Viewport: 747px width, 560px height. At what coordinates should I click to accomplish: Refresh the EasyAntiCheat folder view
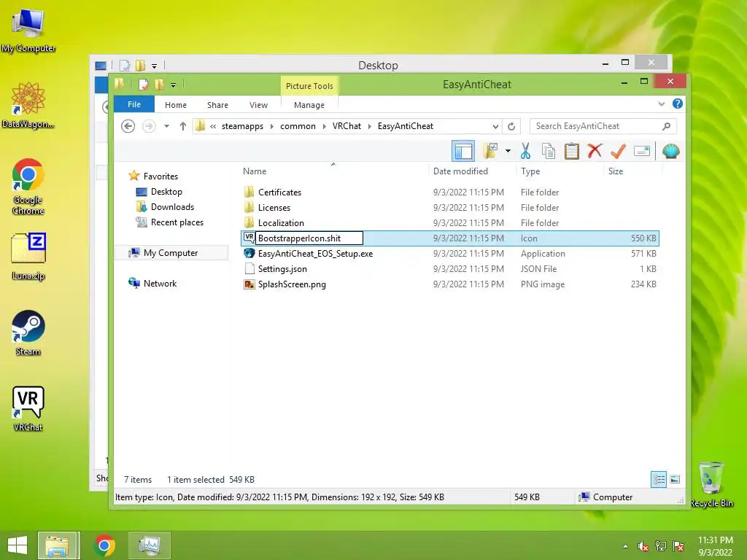pos(511,126)
